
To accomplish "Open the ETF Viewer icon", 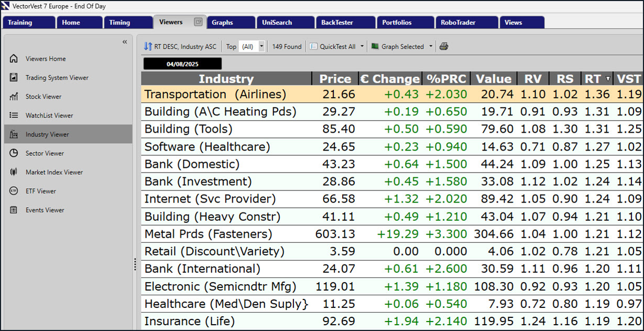I will pos(14,191).
